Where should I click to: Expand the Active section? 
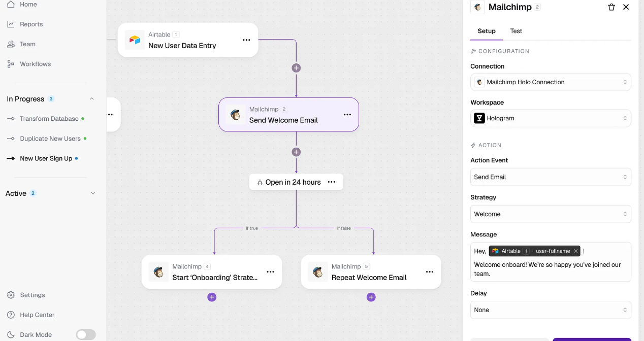[92, 193]
